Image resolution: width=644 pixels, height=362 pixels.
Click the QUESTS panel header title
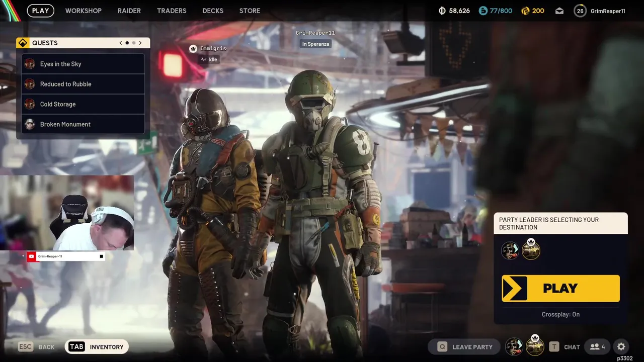pos(45,43)
